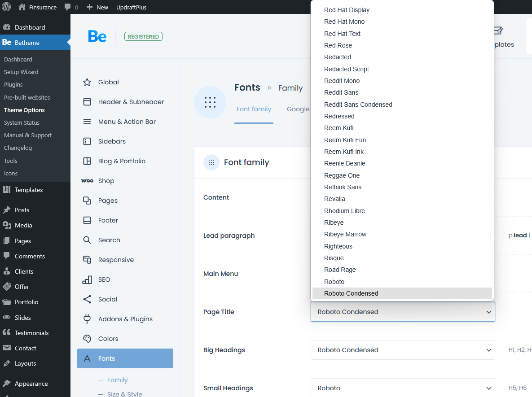Click the Testimonials quote icon
This screenshot has height=397, width=532.
point(6,332)
